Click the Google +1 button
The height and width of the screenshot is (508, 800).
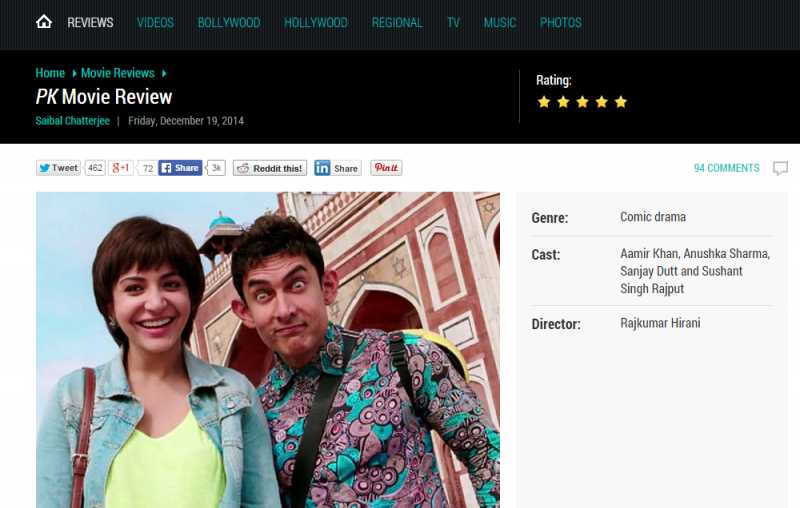coord(121,168)
